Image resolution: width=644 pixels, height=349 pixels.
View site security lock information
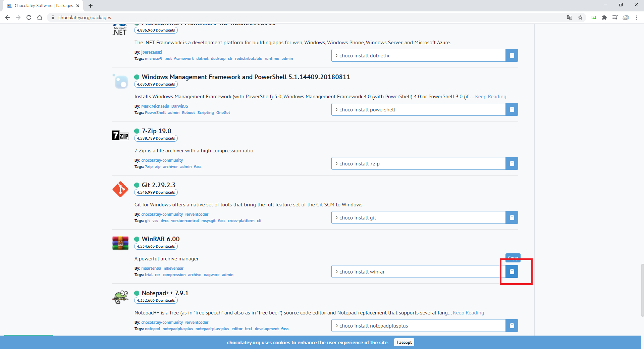[x=53, y=17]
